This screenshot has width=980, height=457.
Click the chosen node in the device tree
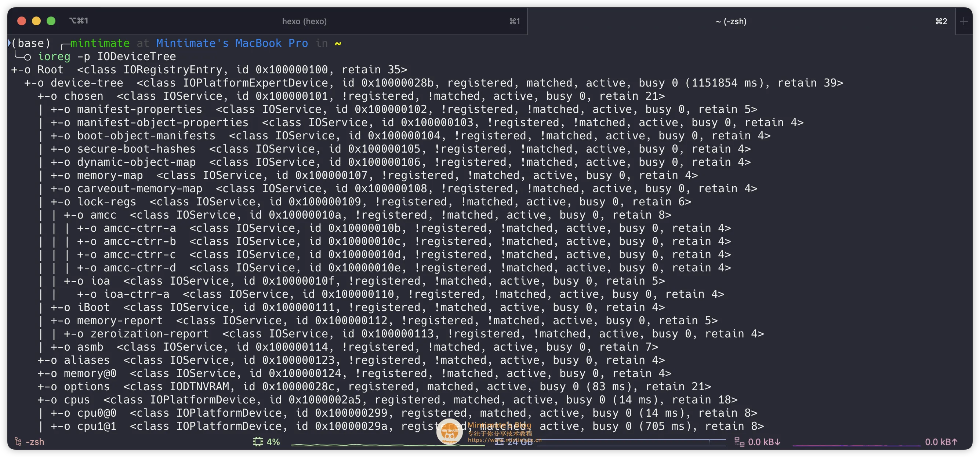[83, 96]
